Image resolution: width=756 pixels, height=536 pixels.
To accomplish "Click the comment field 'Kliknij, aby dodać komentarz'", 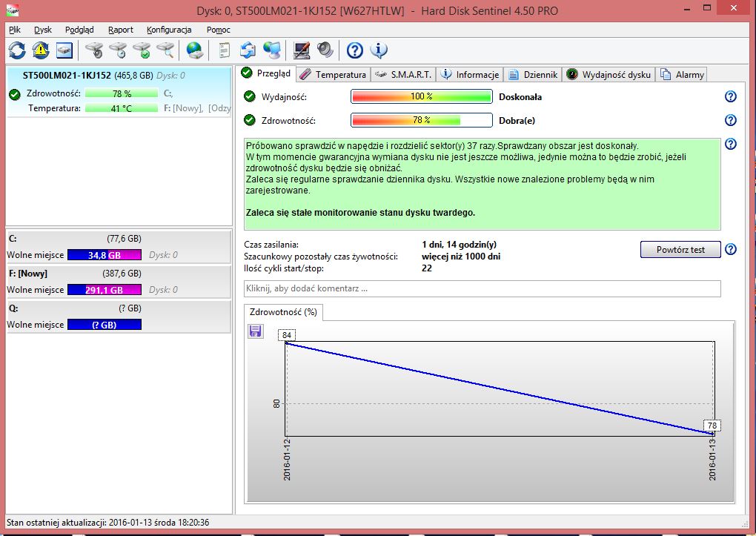I will tap(483, 288).
